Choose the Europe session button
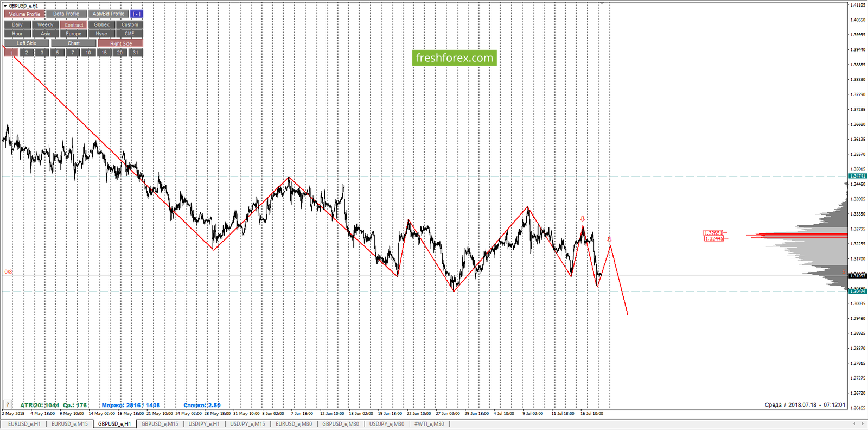868x430 pixels. [x=74, y=34]
